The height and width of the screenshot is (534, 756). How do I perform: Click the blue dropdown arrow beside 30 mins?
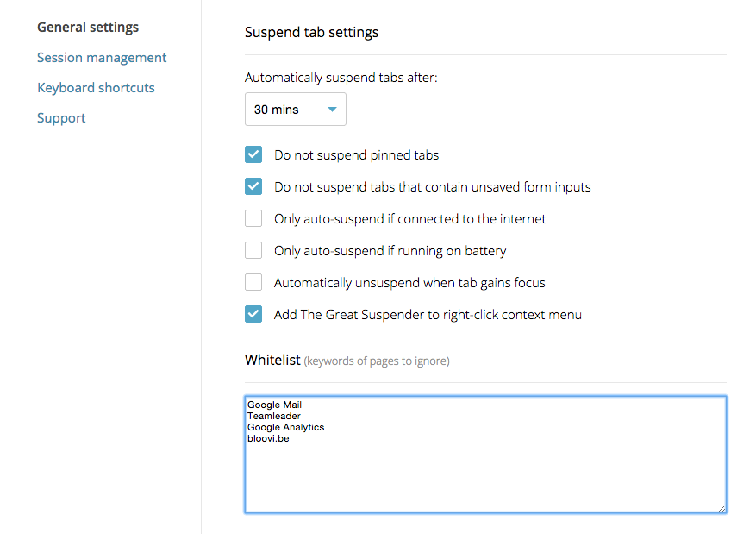point(332,110)
